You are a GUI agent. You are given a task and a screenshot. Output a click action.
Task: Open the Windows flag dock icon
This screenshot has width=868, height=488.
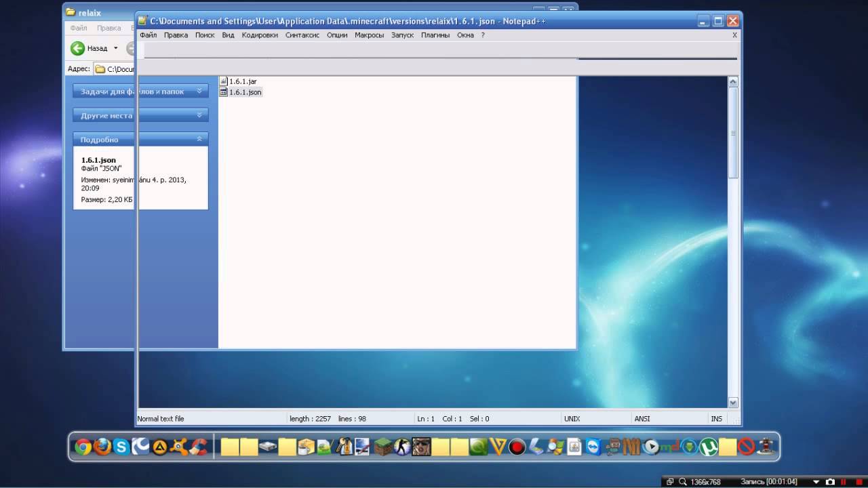click(556, 447)
